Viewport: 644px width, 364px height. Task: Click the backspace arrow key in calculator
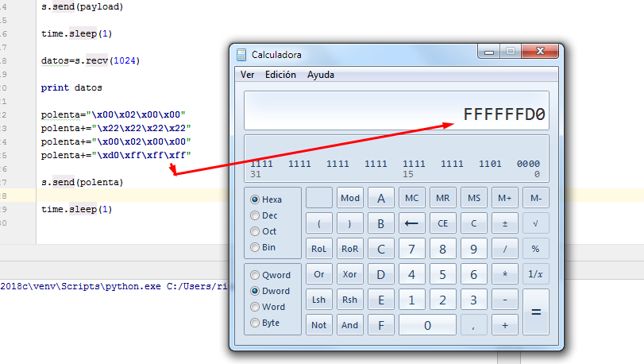click(x=411, y=223)
